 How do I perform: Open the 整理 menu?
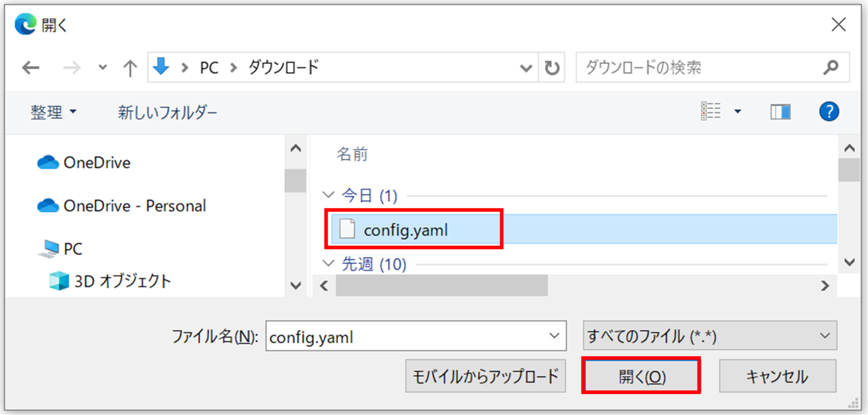point(53,111)
